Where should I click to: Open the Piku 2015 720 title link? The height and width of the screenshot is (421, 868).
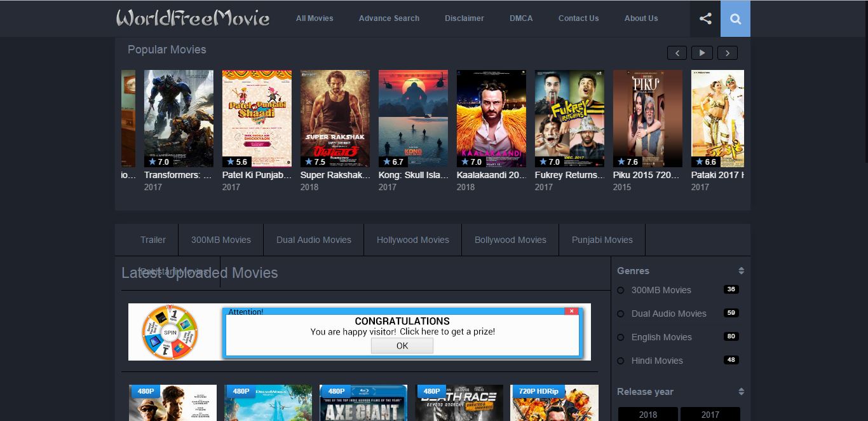(x=648, y=175)
